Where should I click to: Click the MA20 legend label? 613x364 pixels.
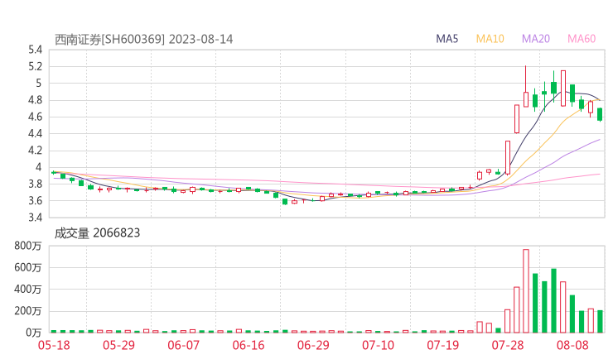[x=536, y=39]
